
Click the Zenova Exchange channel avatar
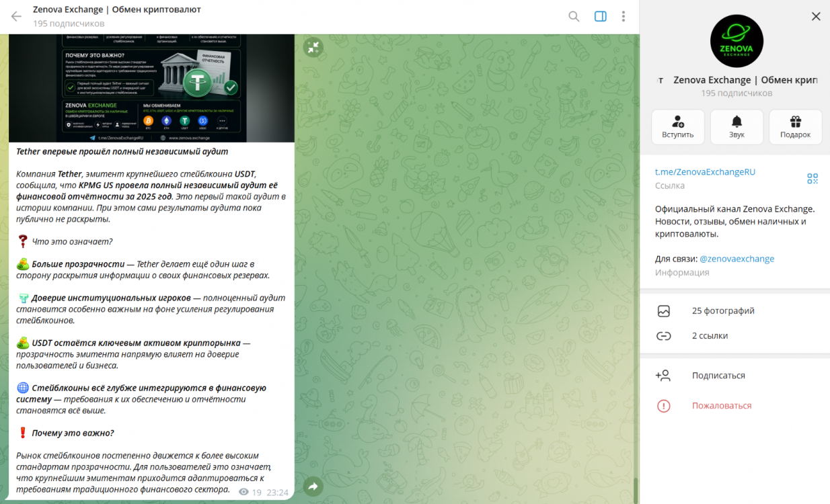coord(737,41)
